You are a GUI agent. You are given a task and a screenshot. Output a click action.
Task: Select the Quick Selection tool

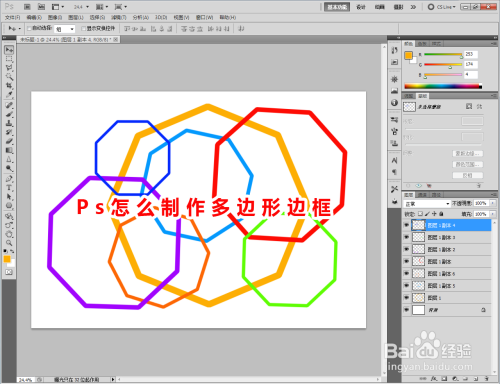[x=9, y=77]
